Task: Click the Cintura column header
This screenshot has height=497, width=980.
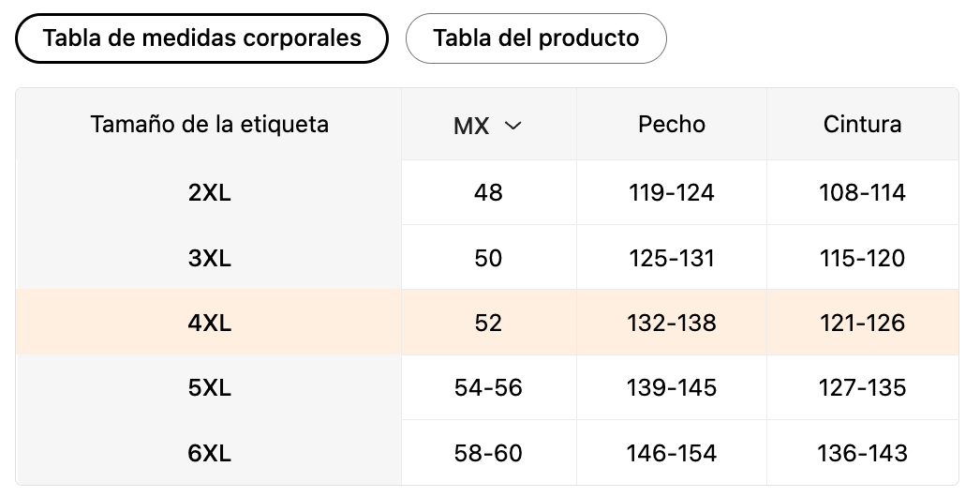Action: pyautogui.click(x=862, y=124)
